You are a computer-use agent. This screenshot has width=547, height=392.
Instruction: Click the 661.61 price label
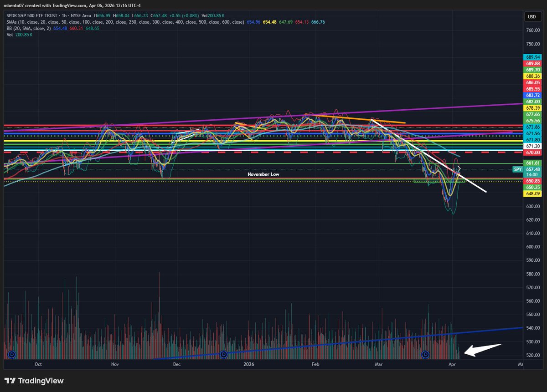(x=533, y=163)
